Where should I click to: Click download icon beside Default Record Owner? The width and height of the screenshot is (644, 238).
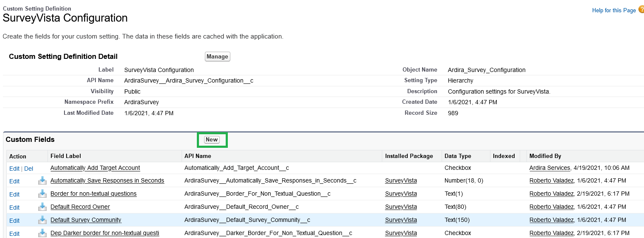click(42, 207)
